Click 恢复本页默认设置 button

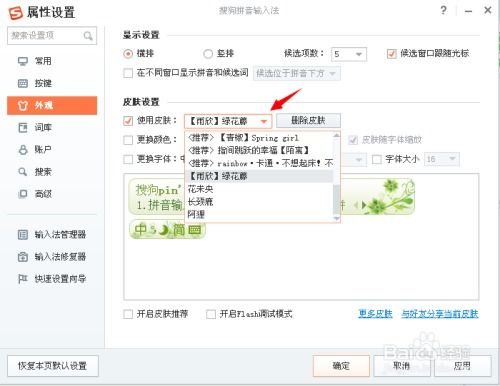[53, 366]
